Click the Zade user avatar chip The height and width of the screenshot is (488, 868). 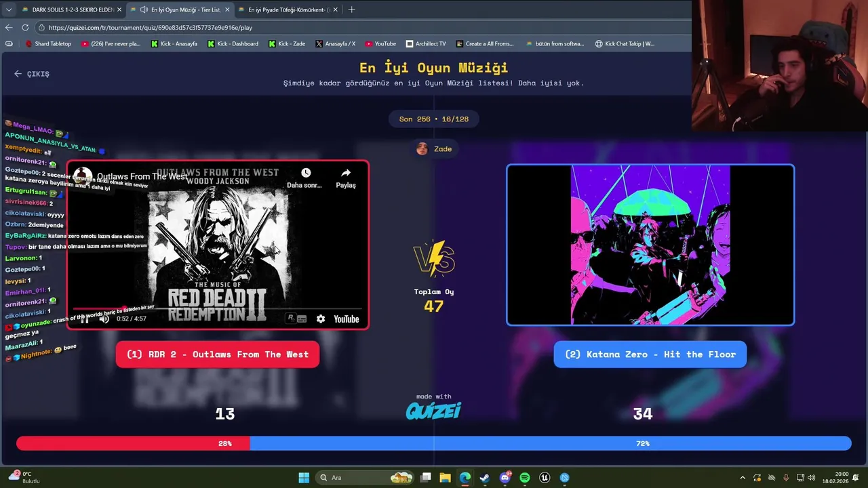tap(434, 149)
